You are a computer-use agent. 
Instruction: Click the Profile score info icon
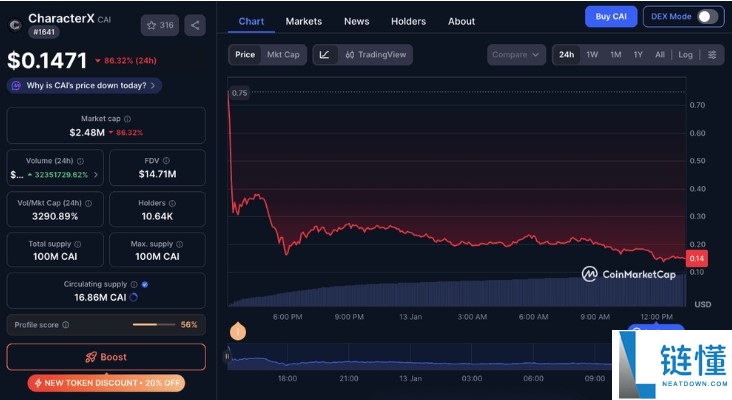coord(66,325)
